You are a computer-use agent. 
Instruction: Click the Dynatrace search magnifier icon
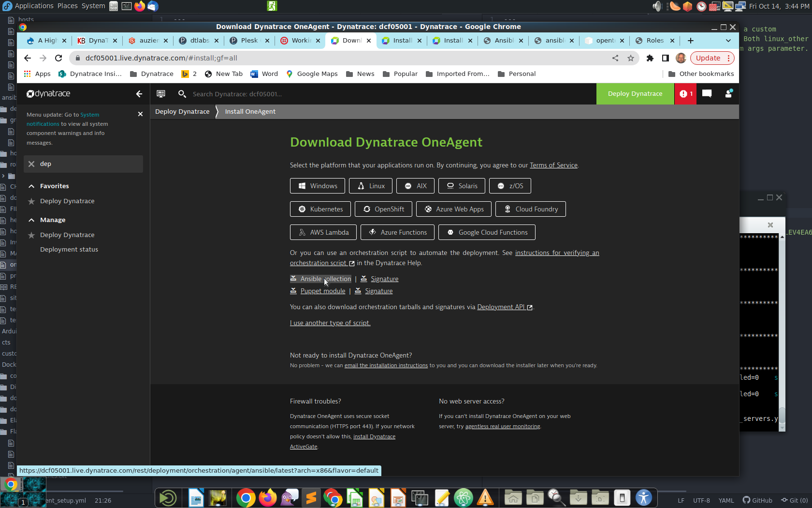182,94
